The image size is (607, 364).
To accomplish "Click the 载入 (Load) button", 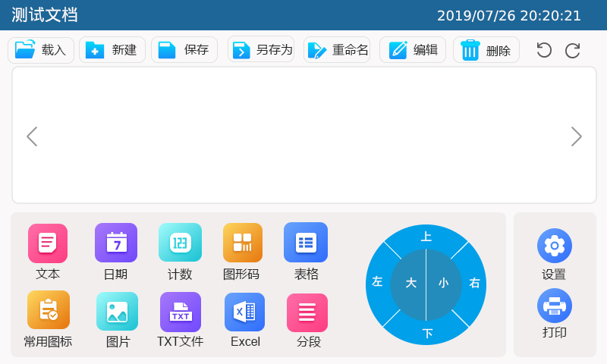I will (41, 50).
